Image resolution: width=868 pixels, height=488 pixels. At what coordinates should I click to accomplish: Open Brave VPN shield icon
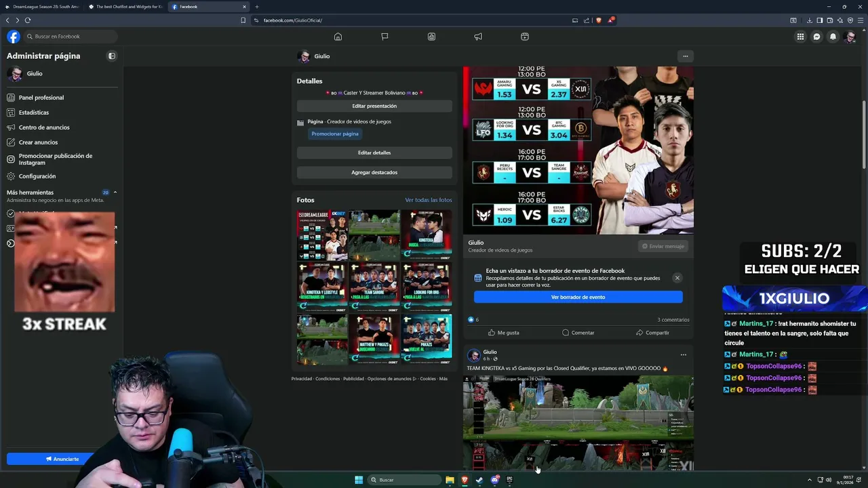point(850,20)
